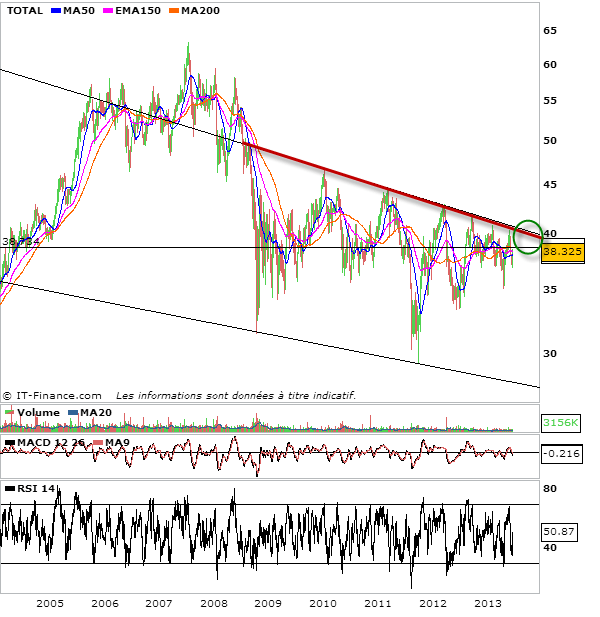The width and height of the screenshot is (600, 617).
Task: Click the green circle at trendline end
Action: point(527,236)
